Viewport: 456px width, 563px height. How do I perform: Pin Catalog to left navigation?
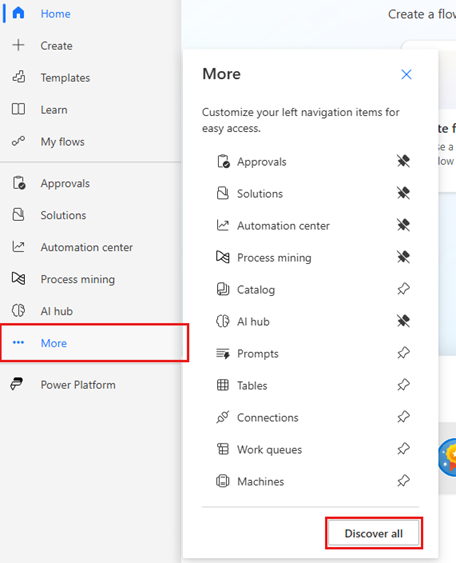tap(403, 289)
